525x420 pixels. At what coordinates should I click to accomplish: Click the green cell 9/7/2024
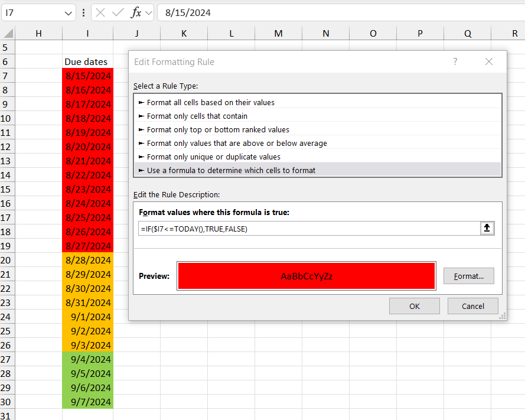[x=88, y=402]
